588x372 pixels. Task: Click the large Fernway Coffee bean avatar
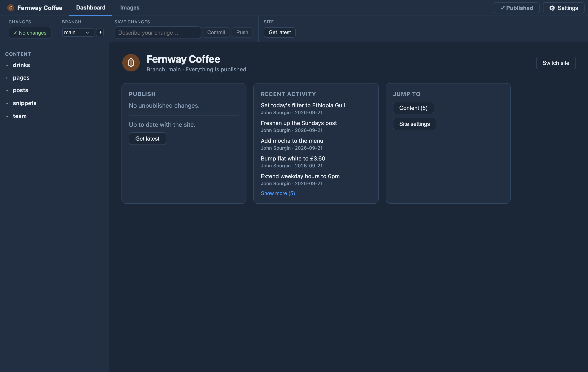pos(131,63)
